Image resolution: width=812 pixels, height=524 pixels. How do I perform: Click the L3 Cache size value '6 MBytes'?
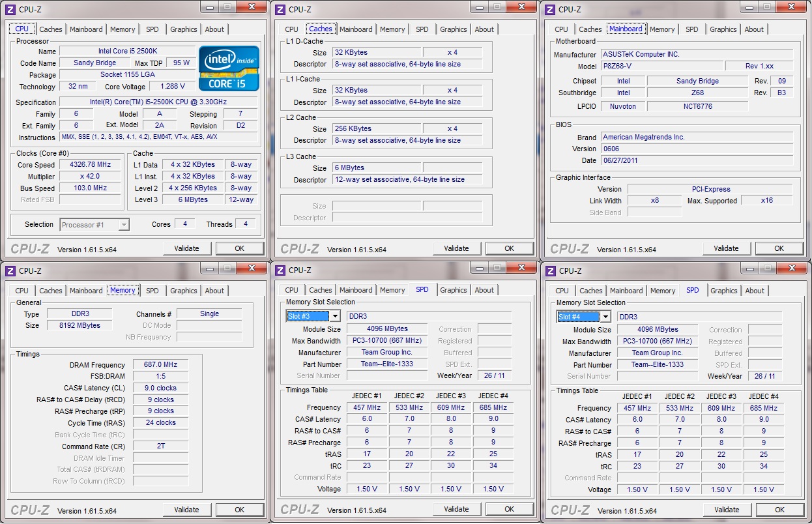377,167
